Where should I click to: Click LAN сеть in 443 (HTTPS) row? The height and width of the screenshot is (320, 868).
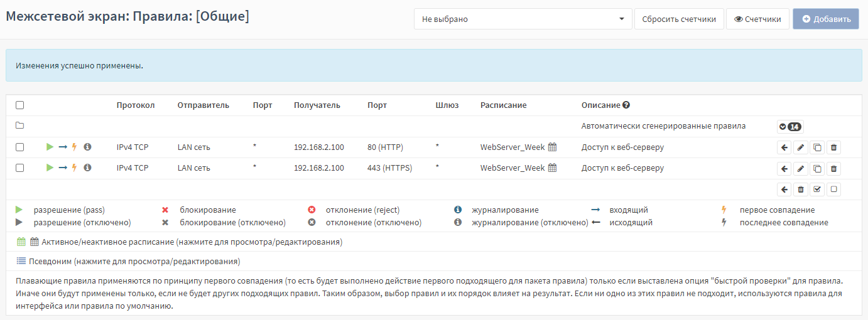coord(194,168)
